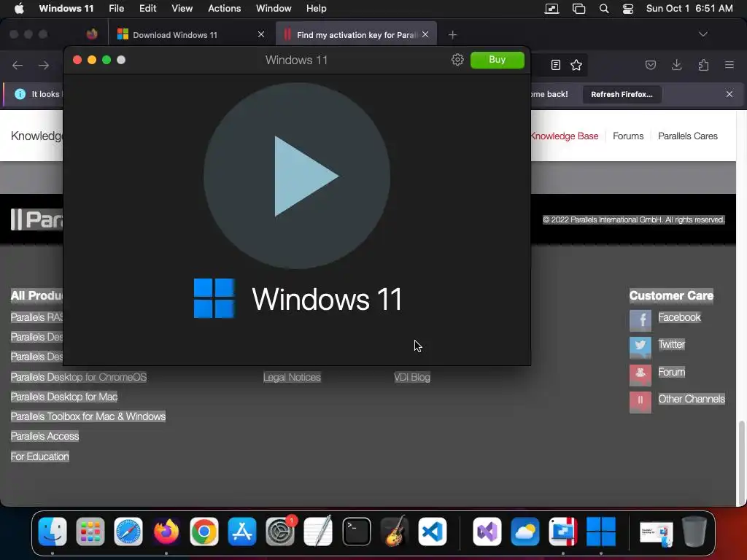The width and height of the screenshot is (747, 560).
Task: Open Finder from the Dock
Action: pos(53,532)
